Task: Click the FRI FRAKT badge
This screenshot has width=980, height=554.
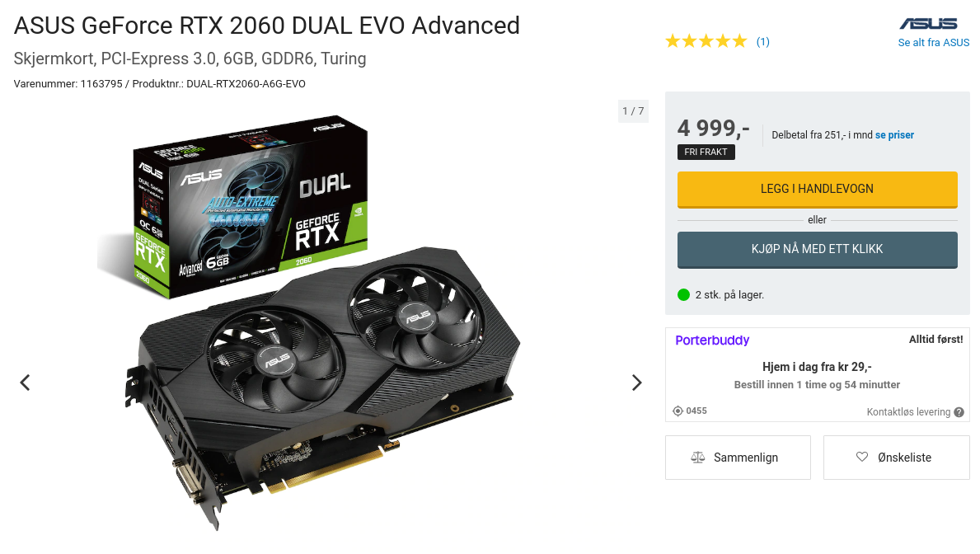Action: click(x=706, y=152)
